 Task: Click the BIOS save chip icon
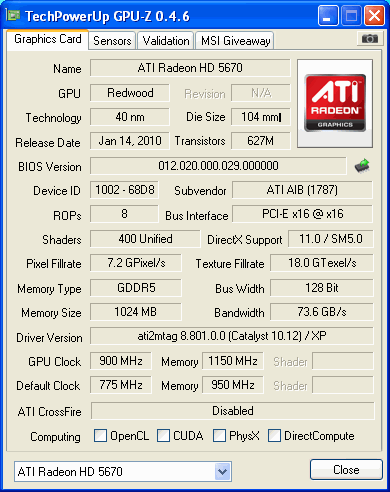click(362, 166)
